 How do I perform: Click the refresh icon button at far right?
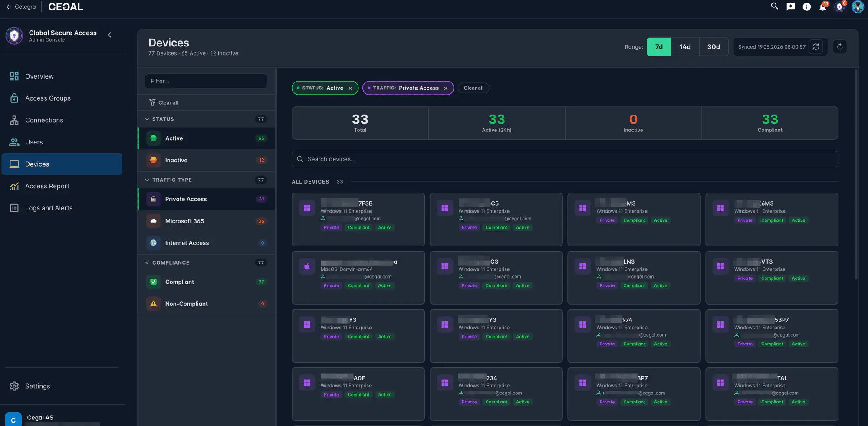click(x=840, y=47)
